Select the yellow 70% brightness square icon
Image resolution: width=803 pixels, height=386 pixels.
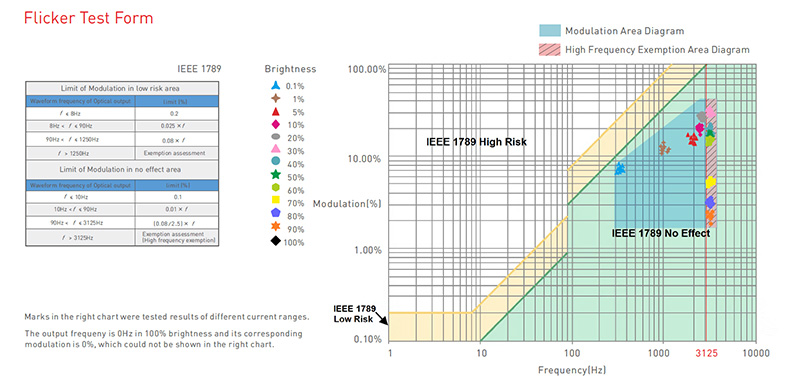pos(276,203)
